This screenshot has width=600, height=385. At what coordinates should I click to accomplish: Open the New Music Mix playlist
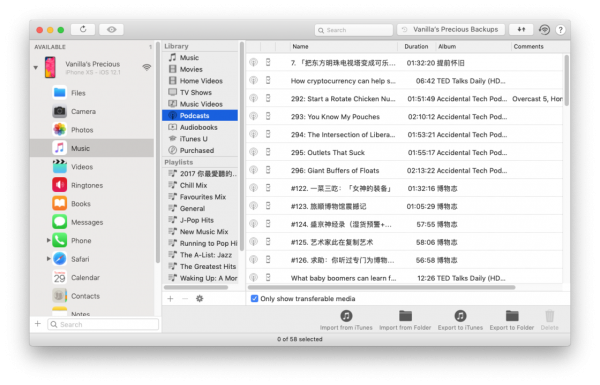[200, 232]
